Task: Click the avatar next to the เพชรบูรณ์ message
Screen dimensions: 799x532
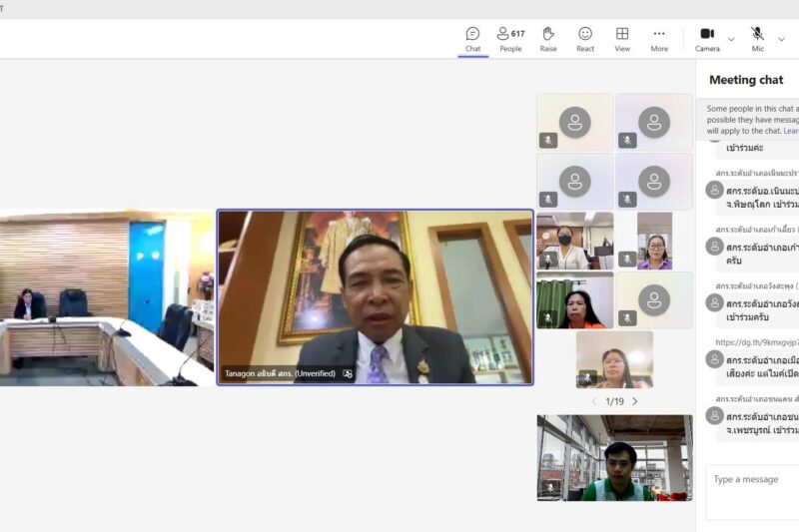Action: tap(714, 415)
